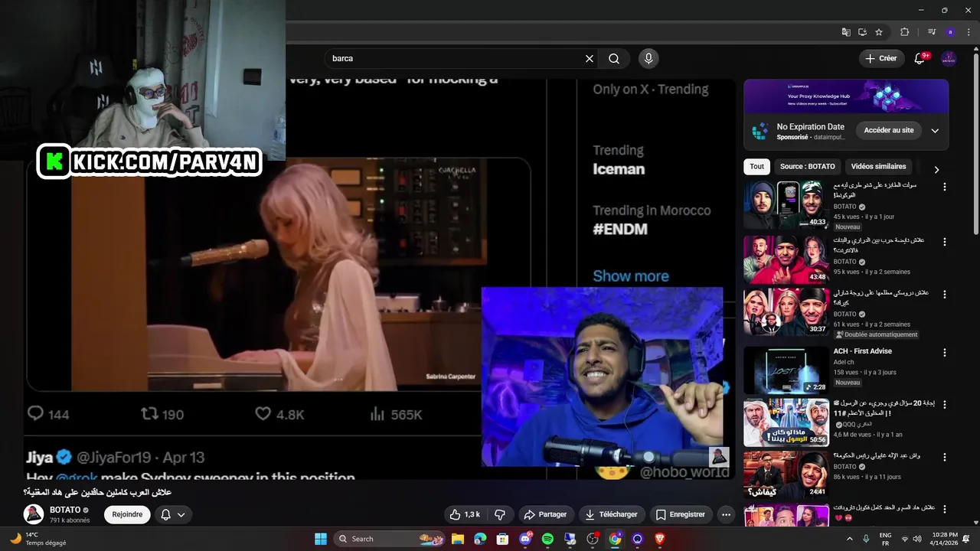Expand the sponsored ad chevron
980x551 pixels.
click(x=935, y=131)
